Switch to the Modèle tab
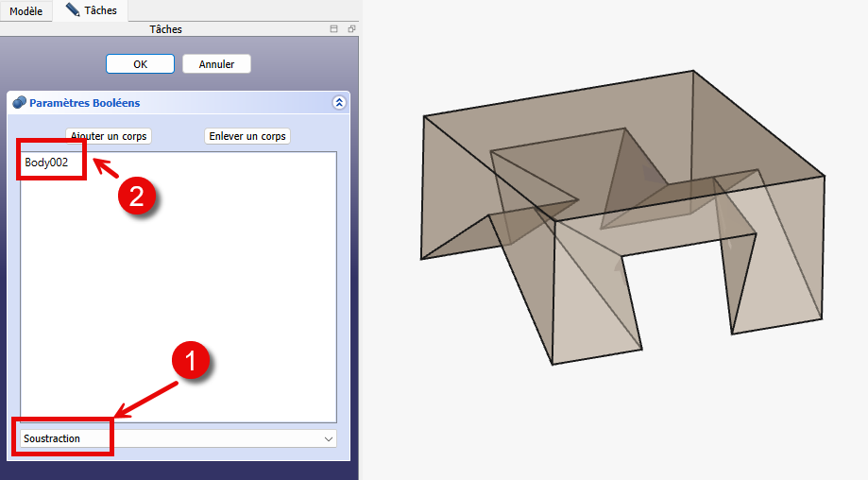 [x=26, y=10]
